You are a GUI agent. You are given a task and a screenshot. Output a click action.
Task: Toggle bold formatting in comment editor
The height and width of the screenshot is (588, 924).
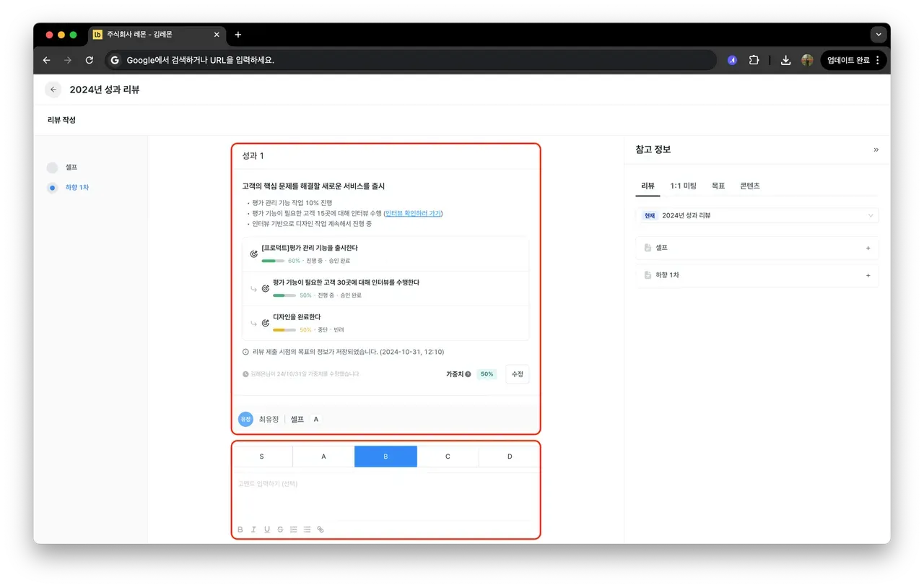[240, 529]
